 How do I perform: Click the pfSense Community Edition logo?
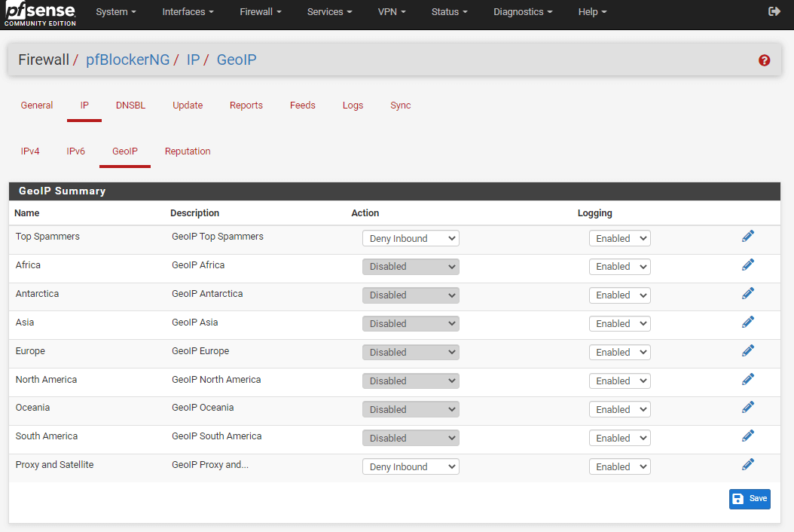[x=41, y=14]
